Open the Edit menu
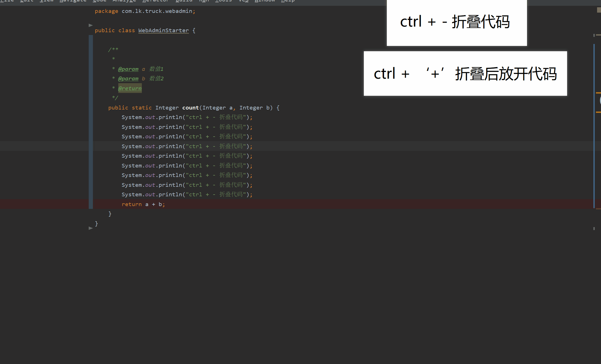This screenshot has width=601, height=364. pos(26,1)
